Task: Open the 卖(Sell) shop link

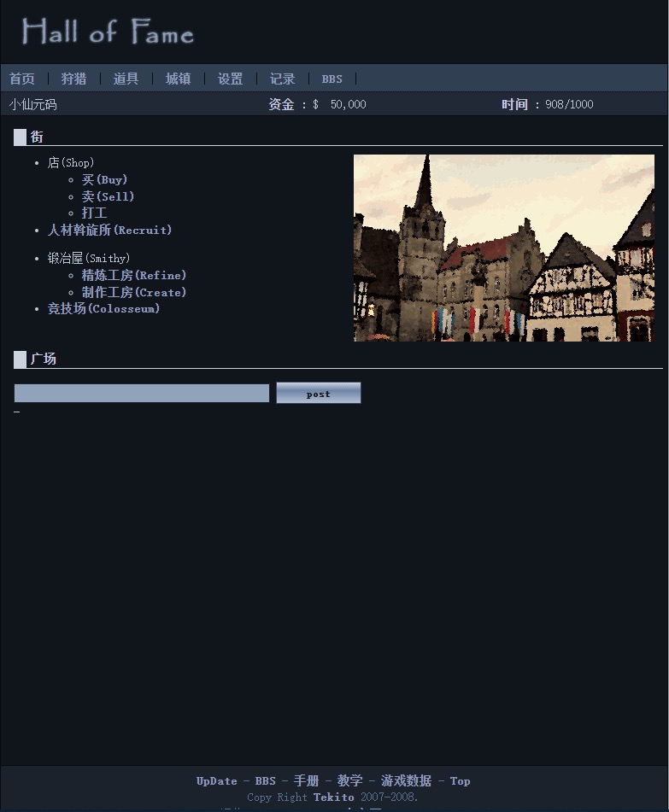Action: 108,196
